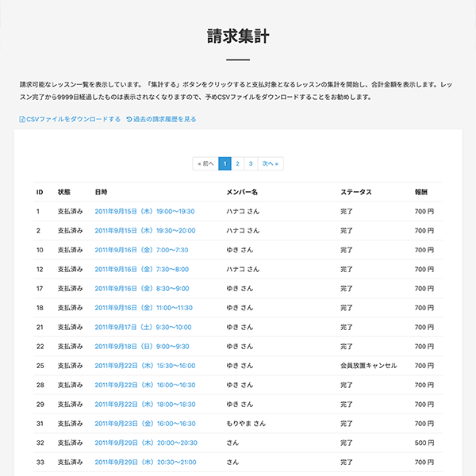Select pagination page 3
Viewport: 476px width, 476px height.
(x=251, y=163)
